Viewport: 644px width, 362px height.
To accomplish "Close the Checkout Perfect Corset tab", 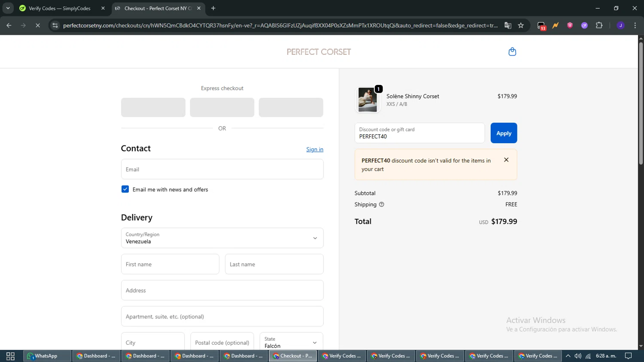I will [199, 8].
